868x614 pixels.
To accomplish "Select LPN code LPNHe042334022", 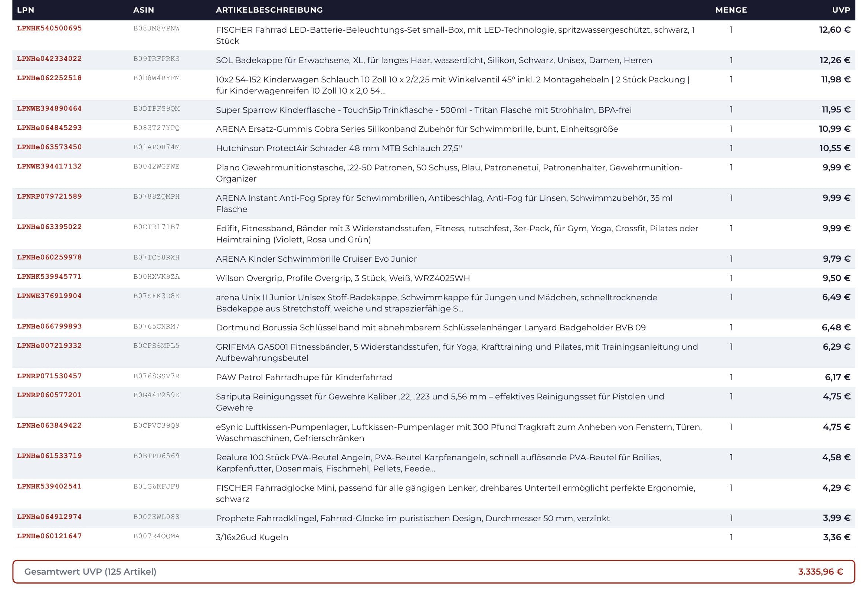I will pyautogui.click(x=49, y=59).
